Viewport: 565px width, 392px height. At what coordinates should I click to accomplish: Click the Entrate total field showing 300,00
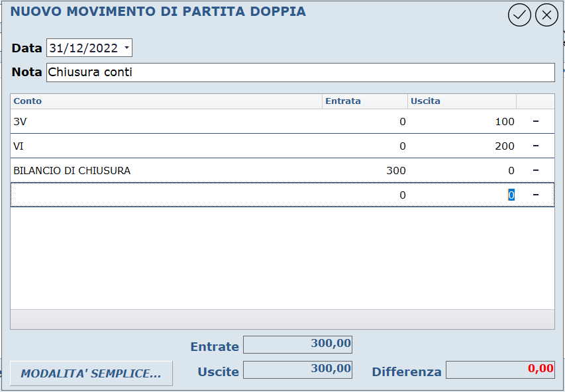297,344
